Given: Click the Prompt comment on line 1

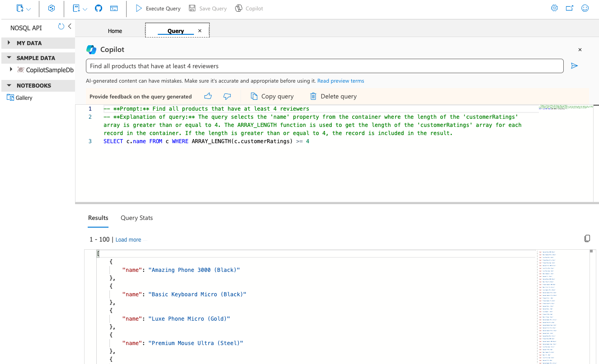Looking at the screenshot, I should click(206, 109).
